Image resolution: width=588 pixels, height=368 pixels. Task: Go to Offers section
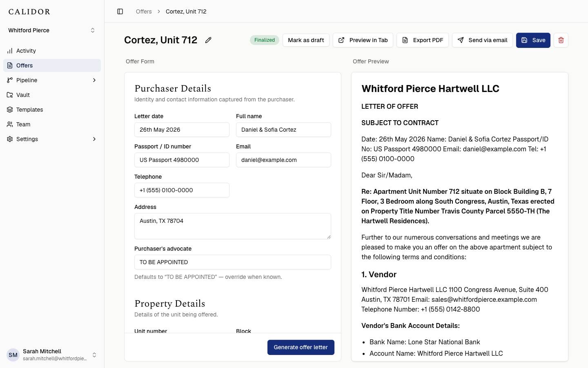pyautogui.click(x=52, y=65)
